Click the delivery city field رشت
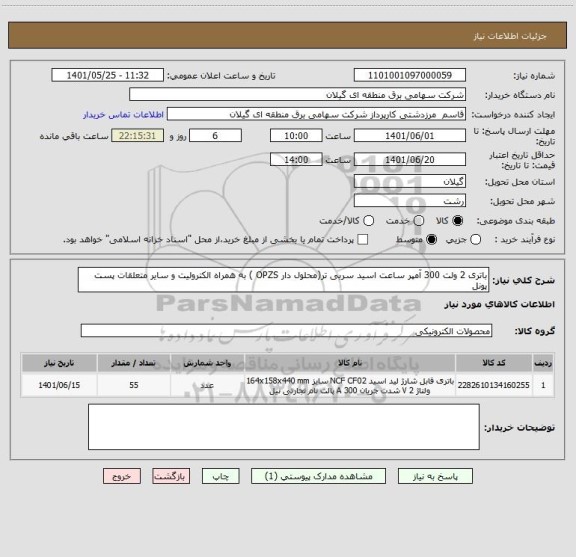This screenshot has height=557, width=576. [410, 201]
